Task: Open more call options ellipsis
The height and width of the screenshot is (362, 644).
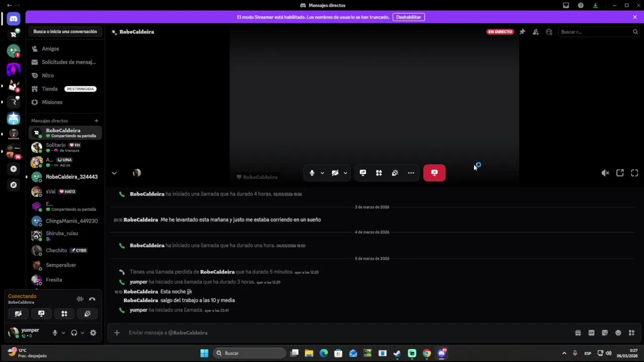Action: pyautogui.click(x=411, y=173)
